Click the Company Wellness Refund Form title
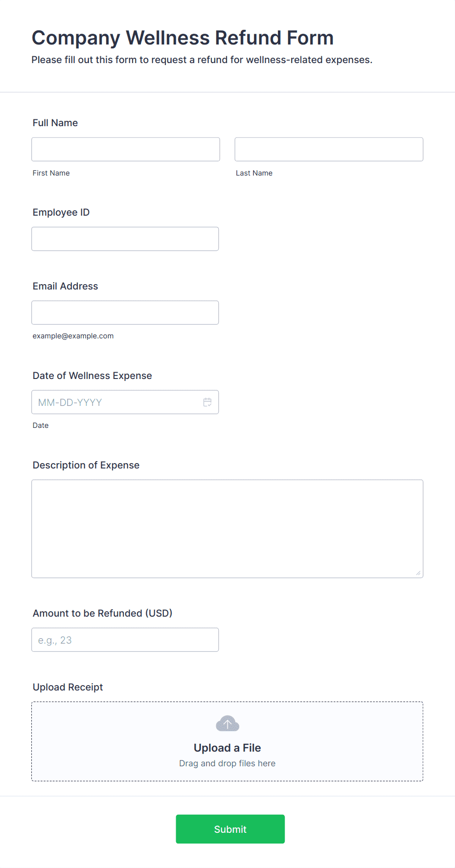 click(x=182, y=38)
